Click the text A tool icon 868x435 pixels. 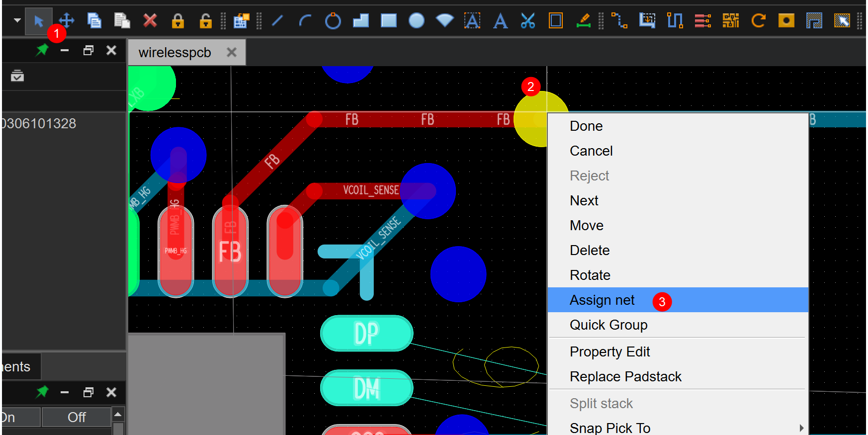[x=500, y=21]
